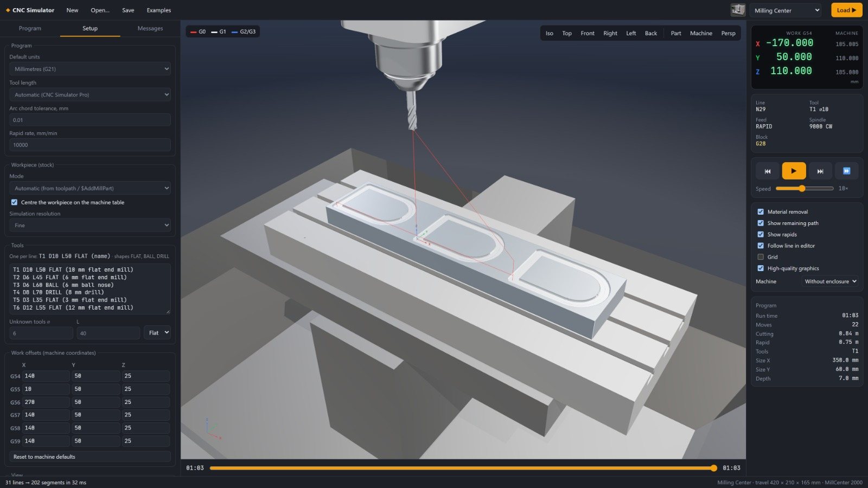
Task: Click Reset to machine defaults
Action: pyautogui.click(x=90, y=457)
